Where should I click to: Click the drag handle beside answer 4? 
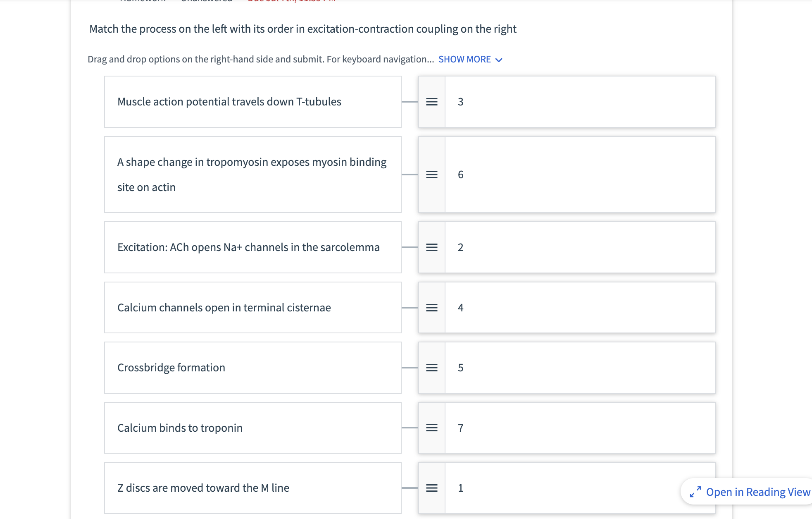tap(431, 308)
